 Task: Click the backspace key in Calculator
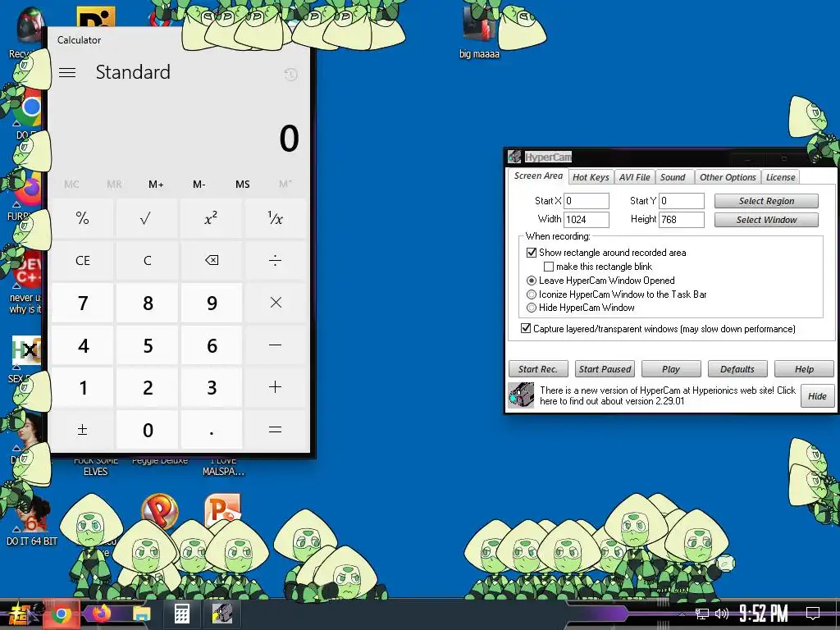click(x=211, y=260)
